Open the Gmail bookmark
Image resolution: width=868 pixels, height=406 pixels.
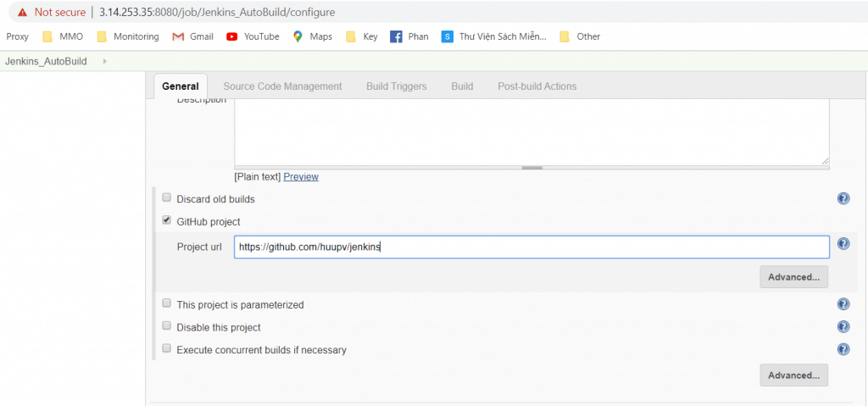[192, 36]
